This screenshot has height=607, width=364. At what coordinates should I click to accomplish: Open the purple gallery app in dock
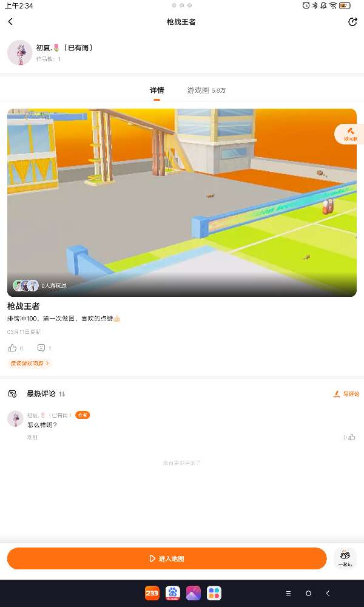tap(194, 592)
